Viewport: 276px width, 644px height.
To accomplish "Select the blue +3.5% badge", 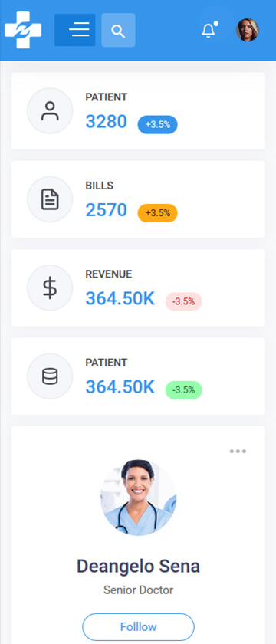I will click(158, 124).
